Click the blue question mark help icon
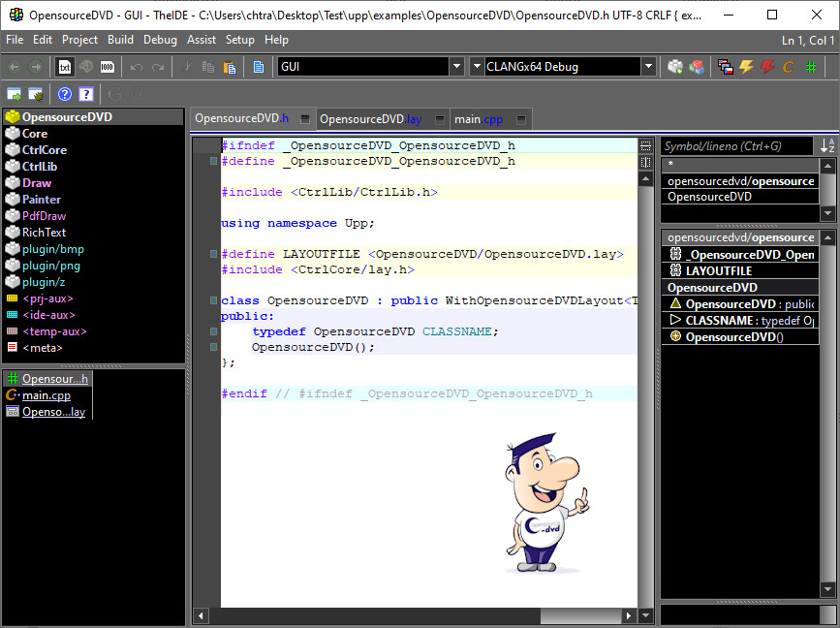The height and width of the screenshot is (628, 840). point(65,94)
